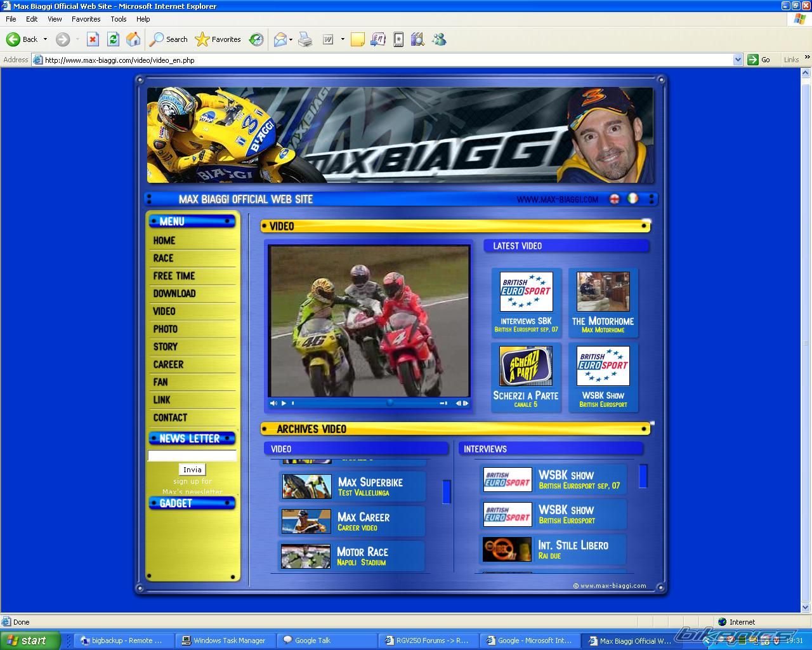The height and width of the screenshot is (650, 812).
Task: Switch to Windows Task Manager taskbar item
Action: 224,640
